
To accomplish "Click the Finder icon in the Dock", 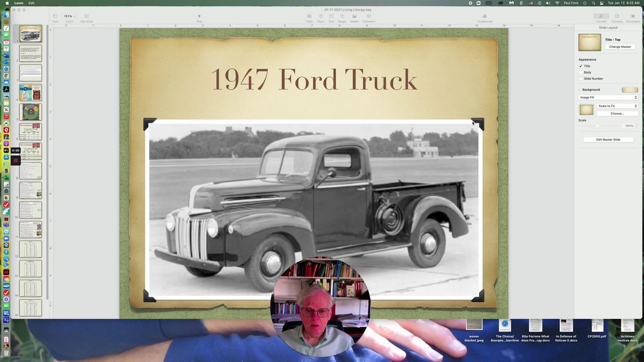I will tap(6, 15).
